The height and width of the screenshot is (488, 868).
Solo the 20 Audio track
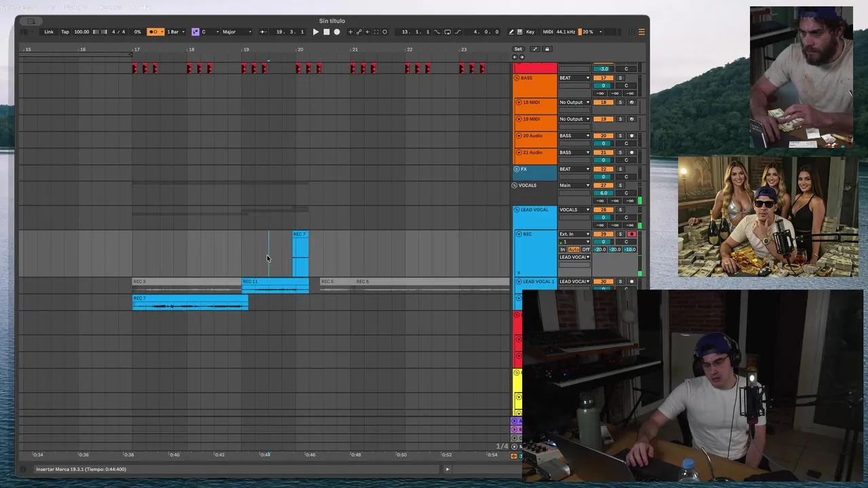[x=620, y=136]
